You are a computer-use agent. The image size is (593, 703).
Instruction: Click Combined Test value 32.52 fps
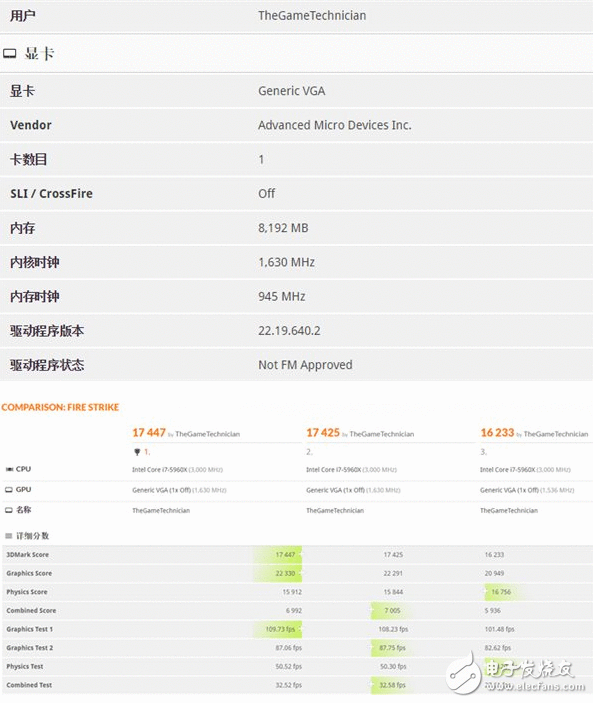click(289, 685)
